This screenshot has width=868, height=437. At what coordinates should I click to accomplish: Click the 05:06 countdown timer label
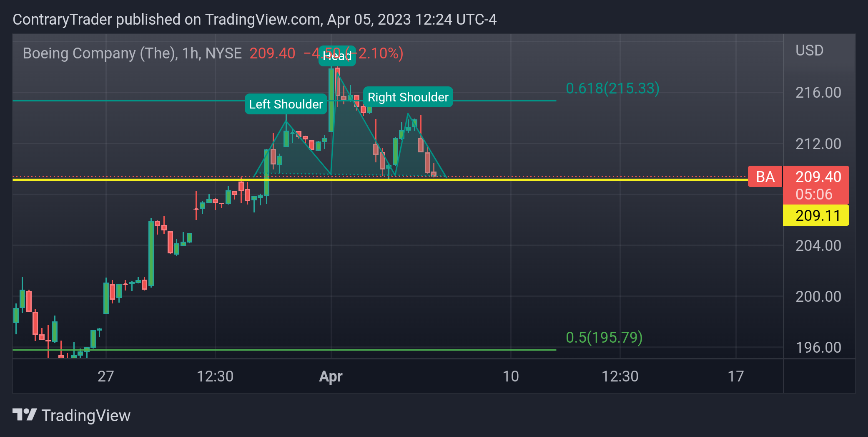pyautogui.click(x=814, y=195)
